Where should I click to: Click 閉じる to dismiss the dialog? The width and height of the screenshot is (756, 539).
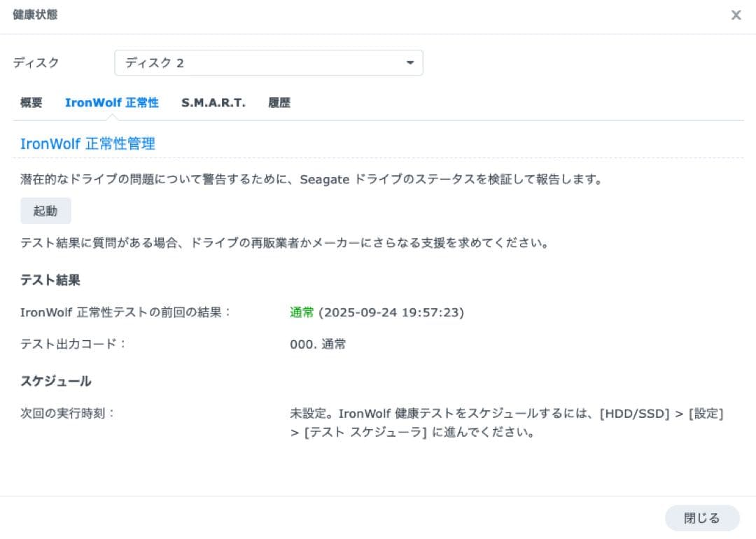click(x=701, y=518)
